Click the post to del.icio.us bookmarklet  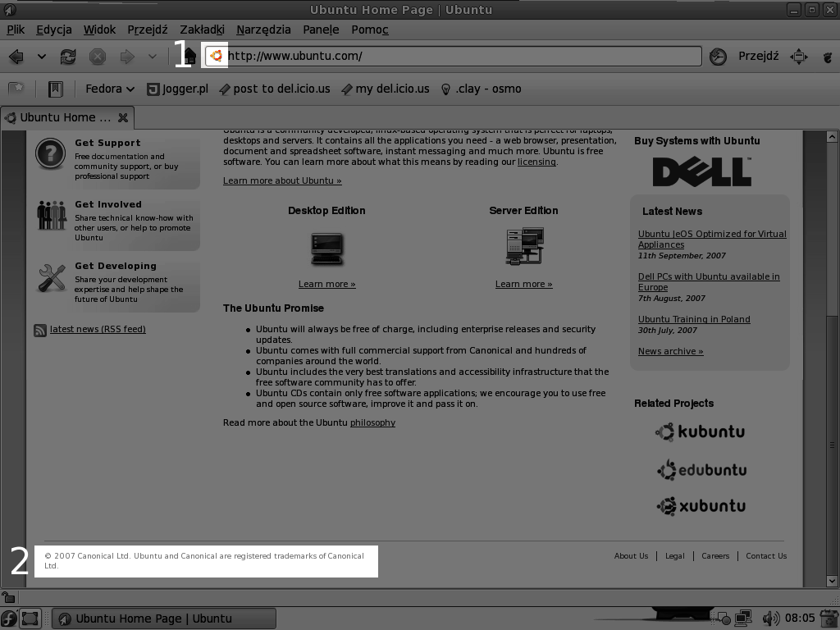pos(275,89)
